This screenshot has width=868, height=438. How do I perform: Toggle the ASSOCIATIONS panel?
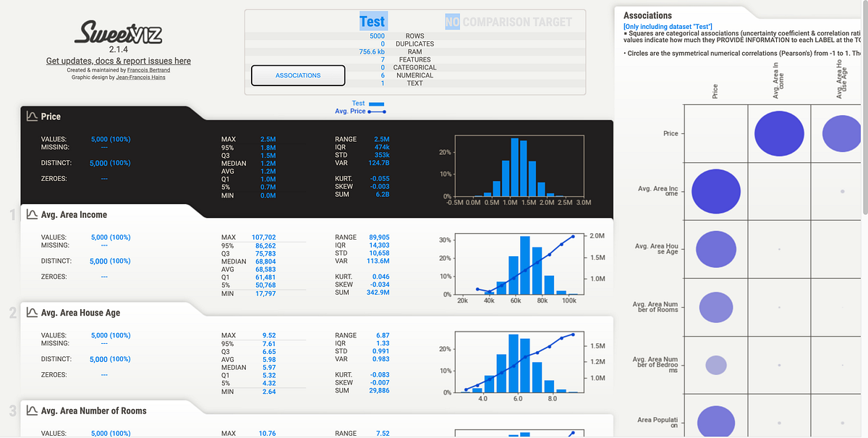[298, 75]
